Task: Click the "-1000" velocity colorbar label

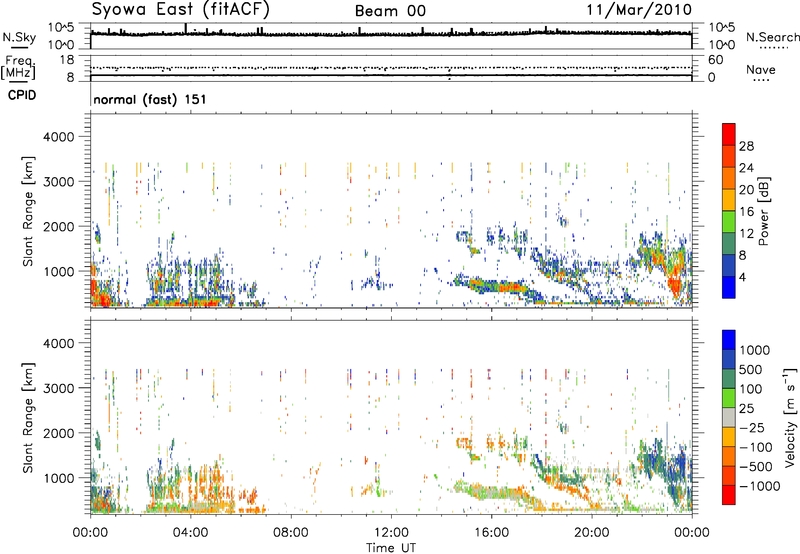Action: (759, 486)
